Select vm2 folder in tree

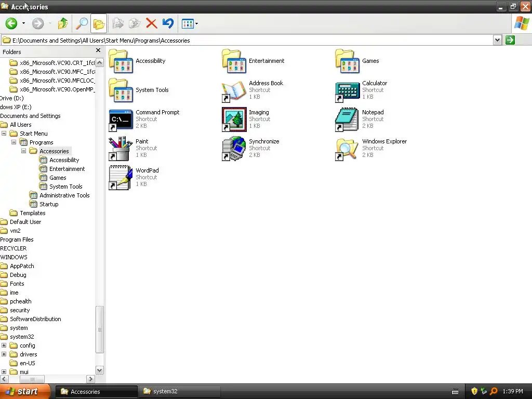15,230
